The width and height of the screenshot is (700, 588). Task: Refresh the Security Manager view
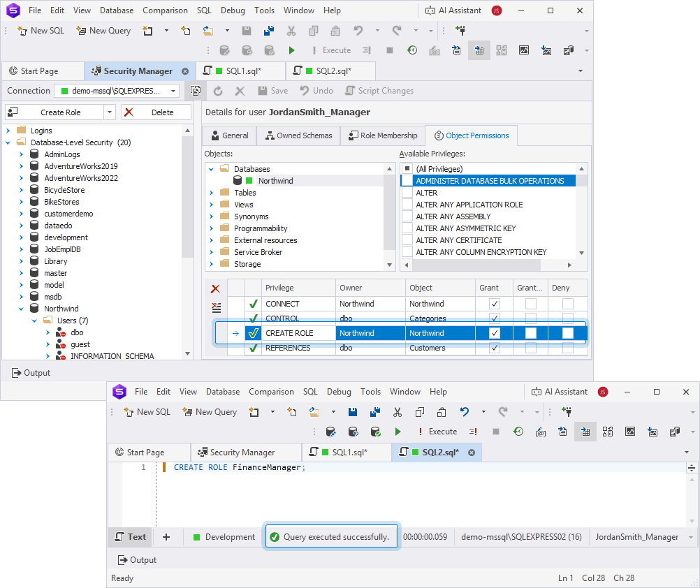tap(217, 90)
